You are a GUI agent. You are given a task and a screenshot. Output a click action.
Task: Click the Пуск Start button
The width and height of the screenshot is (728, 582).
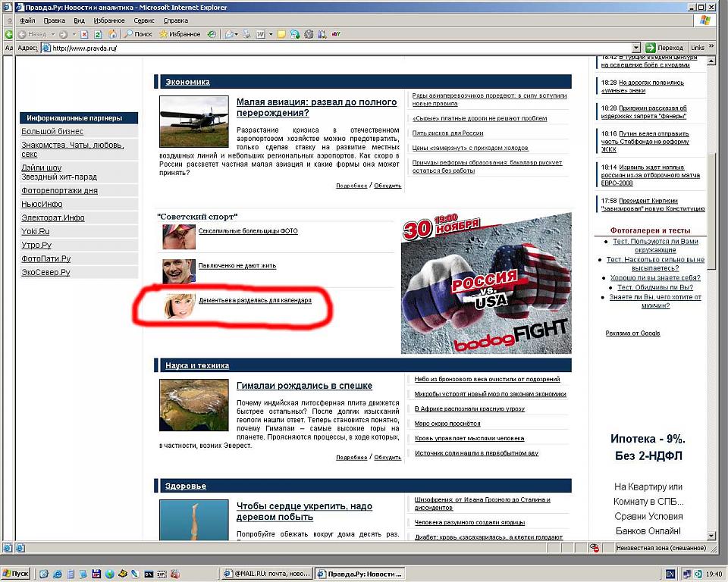click(16, 574)
